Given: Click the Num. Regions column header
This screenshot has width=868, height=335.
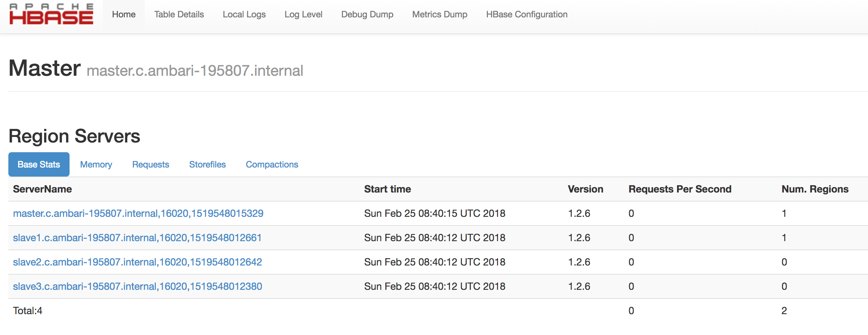Looking at the screenshot, I should [815, 189].
